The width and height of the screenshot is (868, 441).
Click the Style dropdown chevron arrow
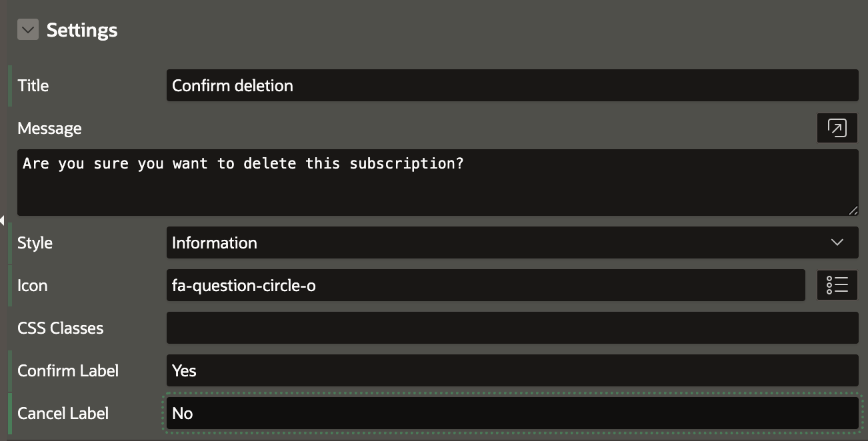click(837, 242)
